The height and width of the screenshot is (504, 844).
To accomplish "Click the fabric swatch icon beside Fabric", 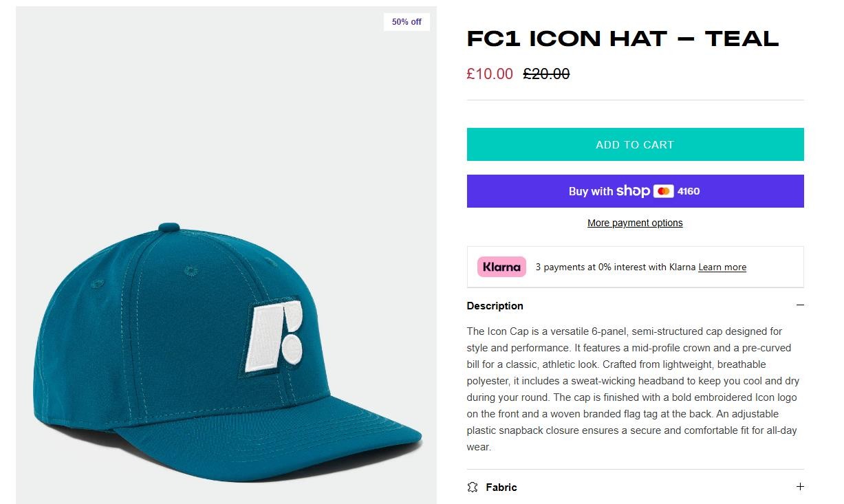I will point(473,487).
